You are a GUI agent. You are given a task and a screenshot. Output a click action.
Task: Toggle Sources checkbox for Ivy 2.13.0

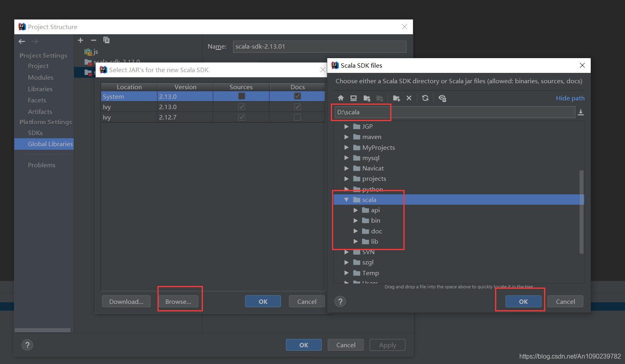(242, 107)
